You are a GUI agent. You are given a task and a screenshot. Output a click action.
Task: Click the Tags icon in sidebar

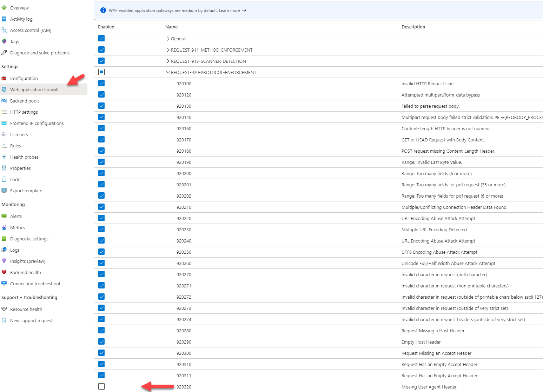(4, 41)
